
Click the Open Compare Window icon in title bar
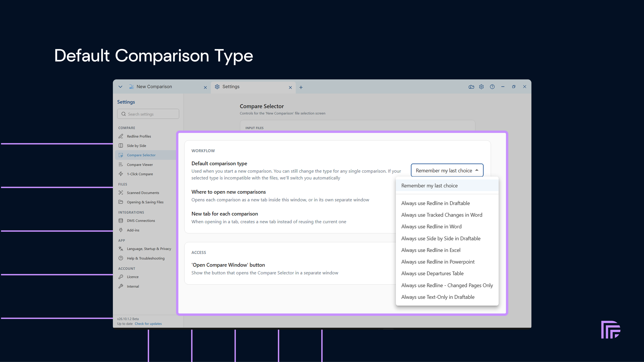click(471, 87)
